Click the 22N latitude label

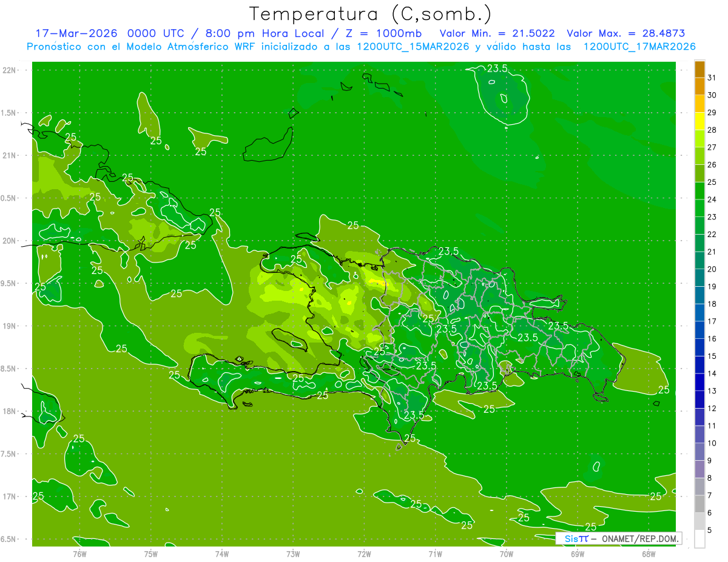pyautogui.click(x=8, y=70)
